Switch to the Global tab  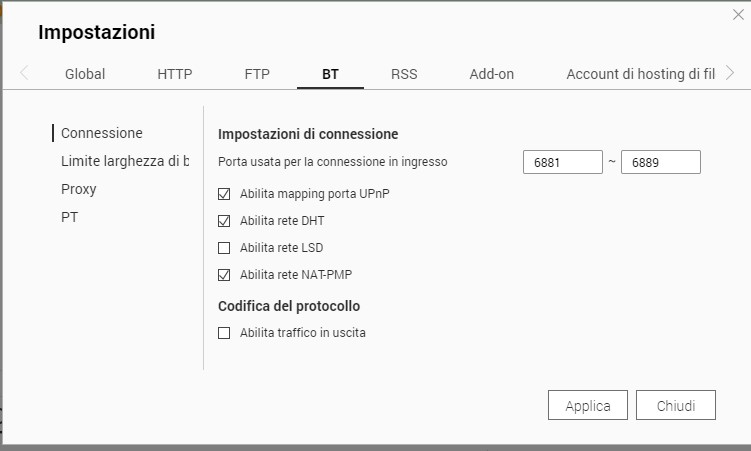tap(85, 74)
